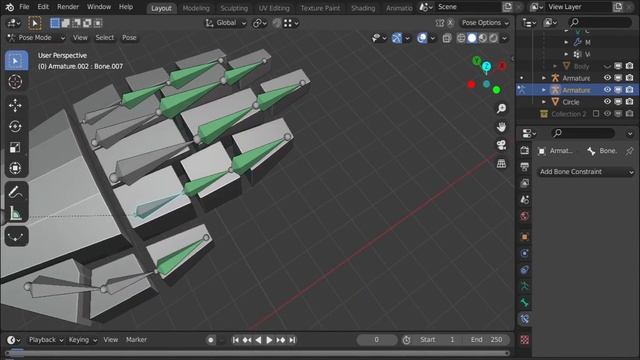The width and height of the screenshot is (640, 360).
Task: Switch to the Modeling workspace tab
Action: [196, 8]
